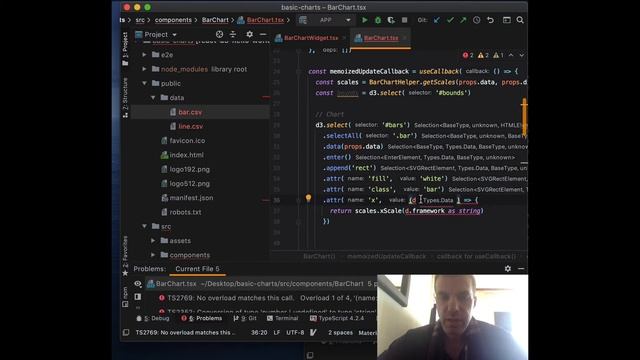Open the Debug tool window
The image size is (640, 360).
coord(153,318)
